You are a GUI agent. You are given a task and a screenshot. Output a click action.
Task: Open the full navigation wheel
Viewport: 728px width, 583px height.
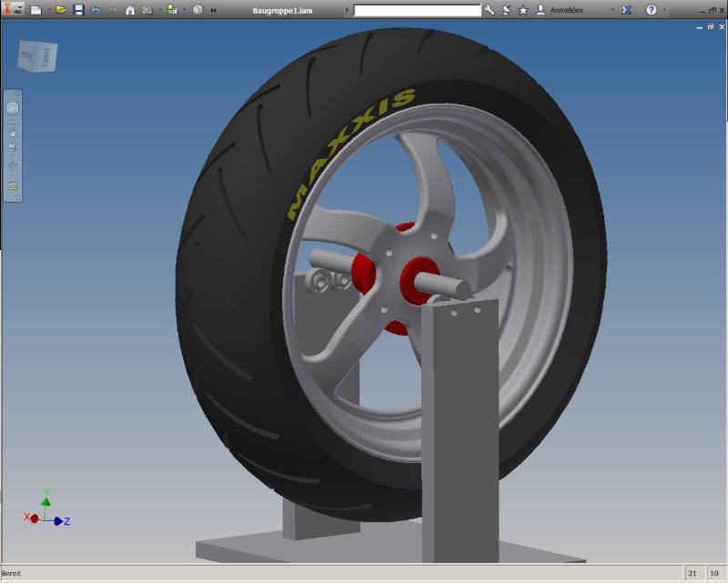point(13,108)
